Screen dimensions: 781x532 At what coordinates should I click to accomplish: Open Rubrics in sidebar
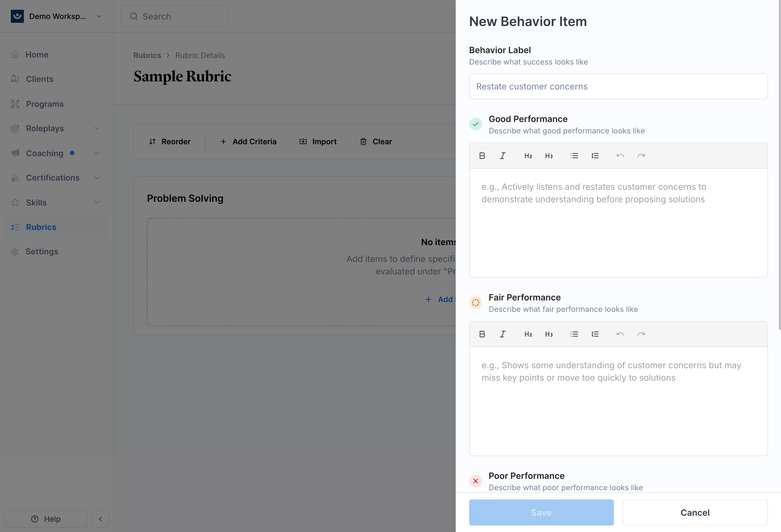[x=56, y=227]
